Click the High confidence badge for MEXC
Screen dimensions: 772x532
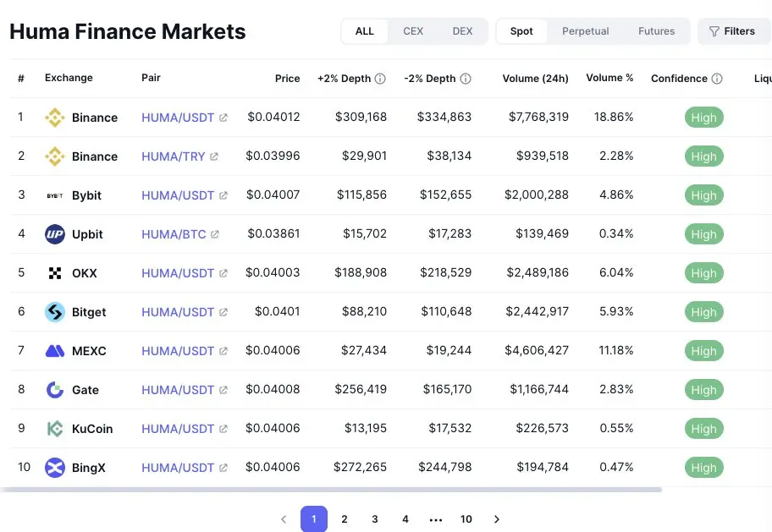point(703,351)
